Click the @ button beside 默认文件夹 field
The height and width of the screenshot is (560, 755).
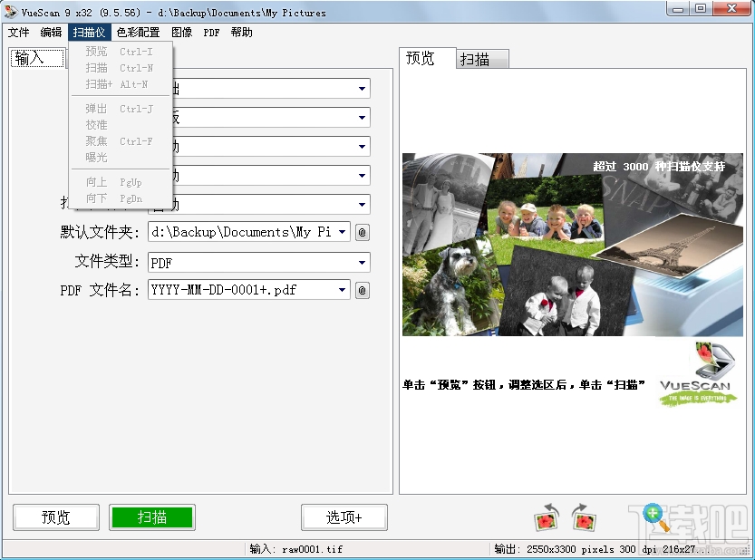tap(363, 232)
